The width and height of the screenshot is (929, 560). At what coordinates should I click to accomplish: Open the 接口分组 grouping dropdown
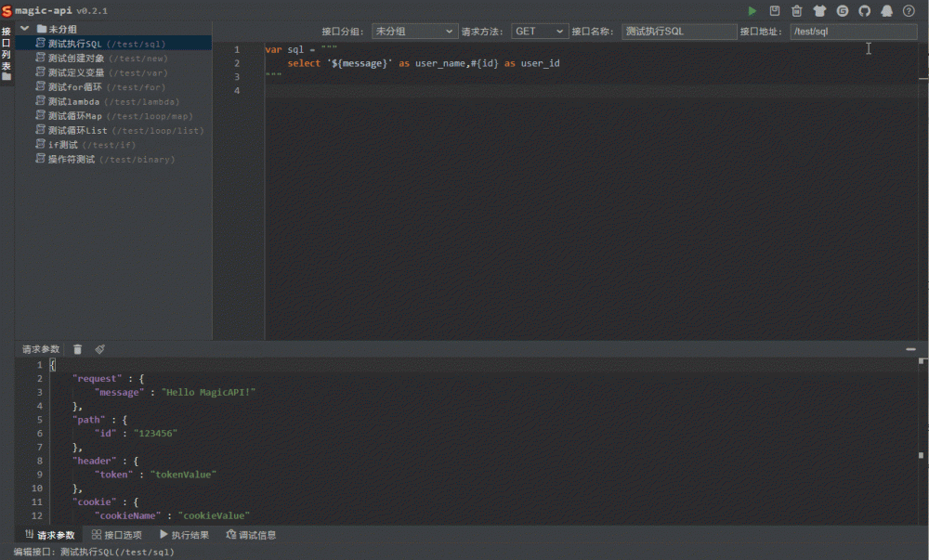(414, 31)
